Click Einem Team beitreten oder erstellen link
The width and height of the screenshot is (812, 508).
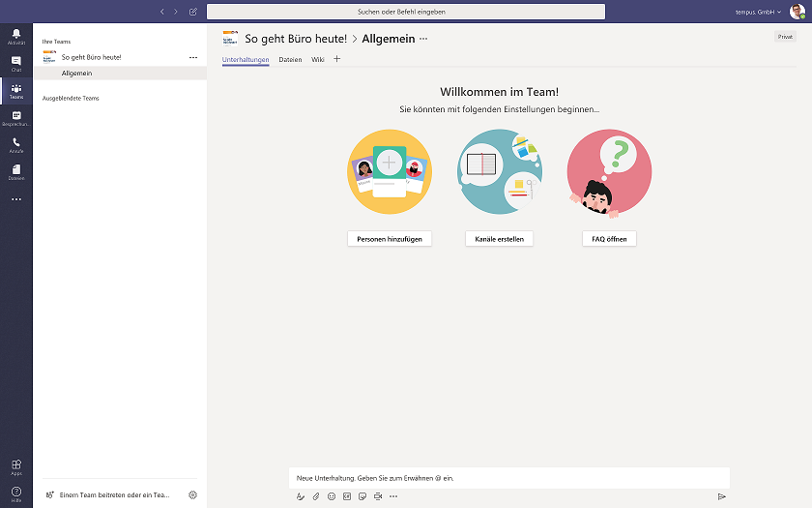coord(114,495)
